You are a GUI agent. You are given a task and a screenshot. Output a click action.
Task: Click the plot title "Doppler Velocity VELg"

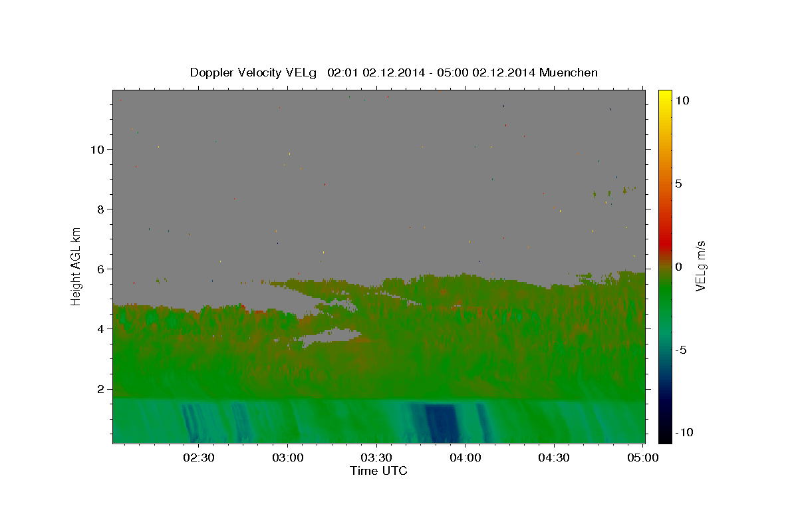(x=254, y=72)
